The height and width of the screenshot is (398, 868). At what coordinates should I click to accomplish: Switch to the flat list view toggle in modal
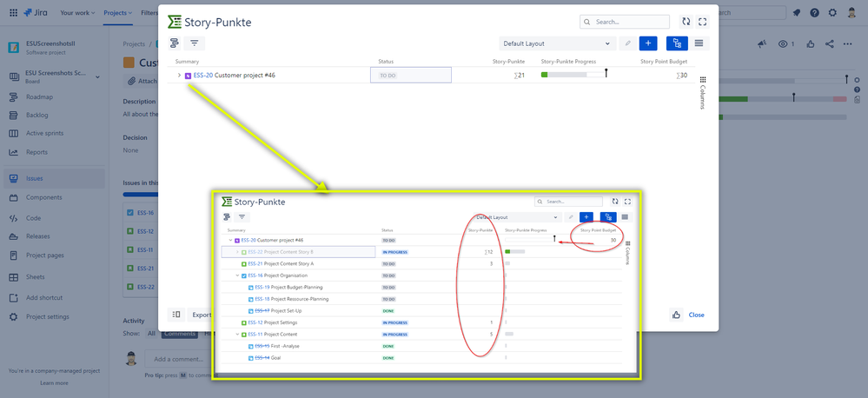click(699, 43)
